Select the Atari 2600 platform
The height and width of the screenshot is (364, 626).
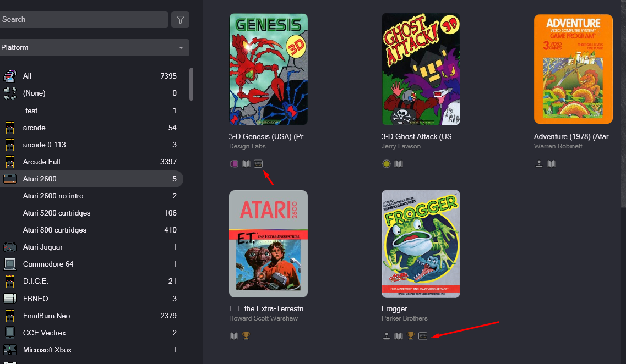(91, 179)
